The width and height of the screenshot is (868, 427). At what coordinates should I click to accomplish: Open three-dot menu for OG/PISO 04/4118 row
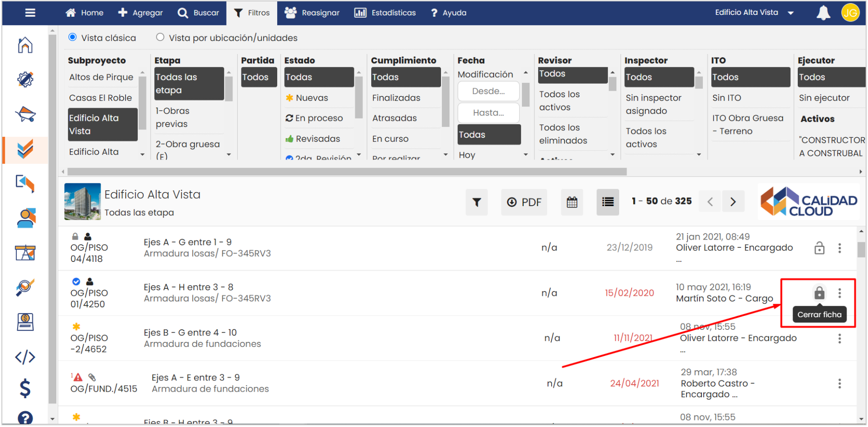(840, 248)
